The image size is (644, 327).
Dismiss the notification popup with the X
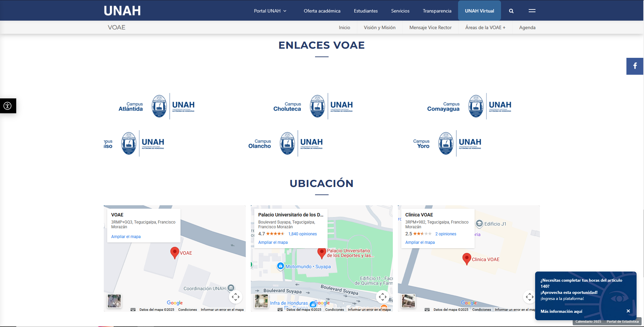(628, 311)
